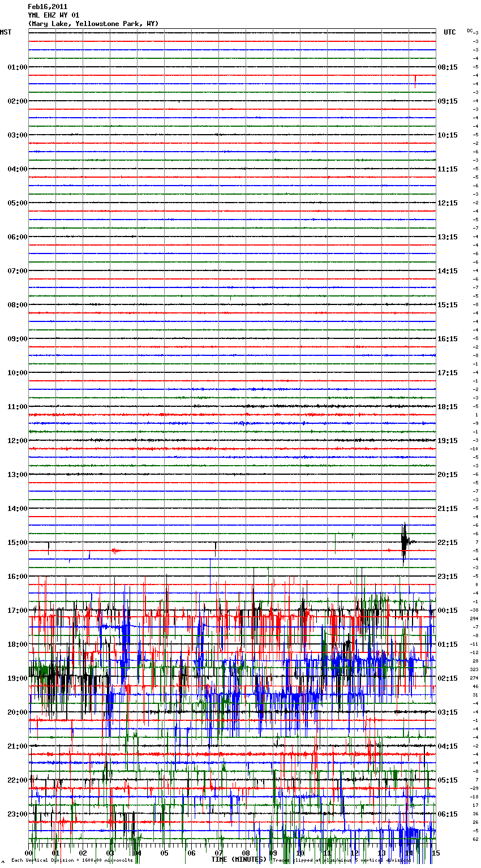This screenshot has height=868, width=481.
Task: Select the 16:00 MST time label
Action: [x=17, y=577]
